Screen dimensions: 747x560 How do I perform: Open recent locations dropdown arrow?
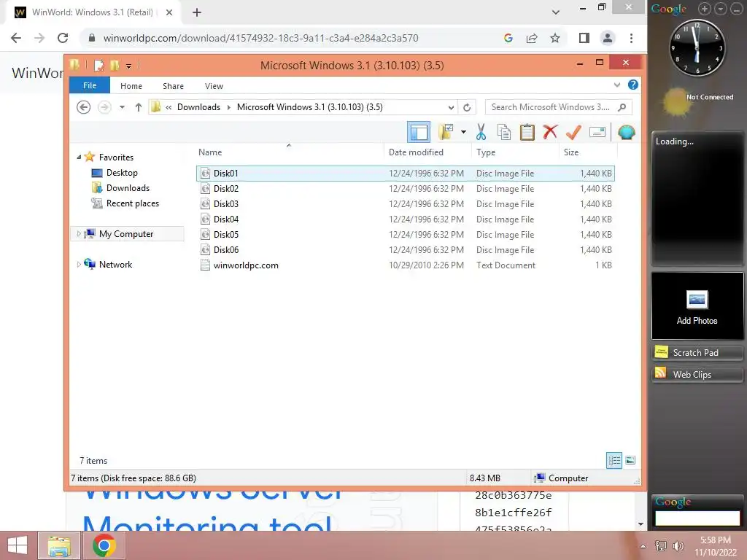[123, 107]
